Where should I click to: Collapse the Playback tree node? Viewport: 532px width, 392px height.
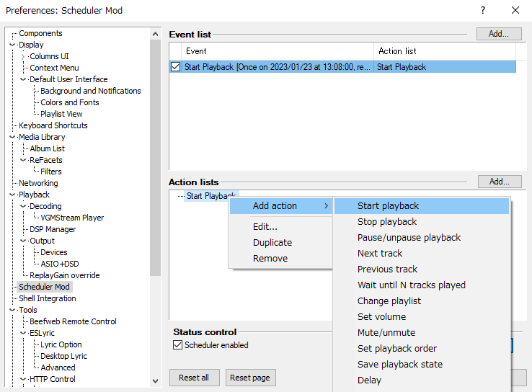point(12,195)
